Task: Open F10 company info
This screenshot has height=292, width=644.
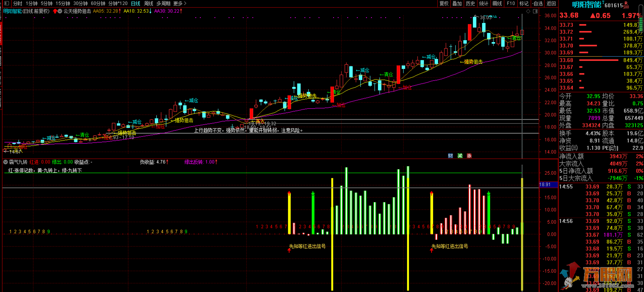Action: (x=511, y=3)
